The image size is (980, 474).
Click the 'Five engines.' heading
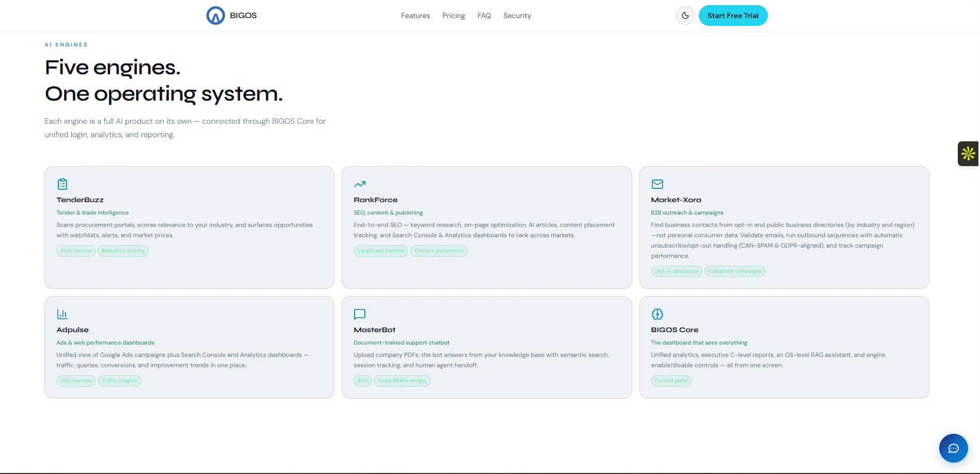[113, 68]
